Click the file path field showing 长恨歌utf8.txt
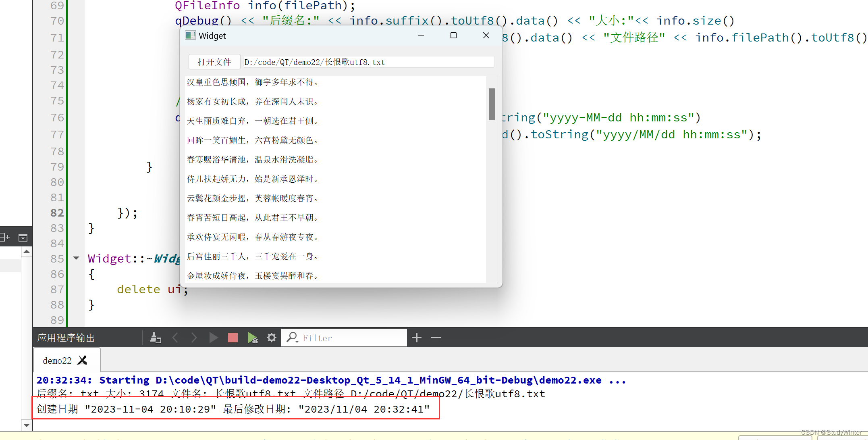868x440 pixels. pos(368,61)
